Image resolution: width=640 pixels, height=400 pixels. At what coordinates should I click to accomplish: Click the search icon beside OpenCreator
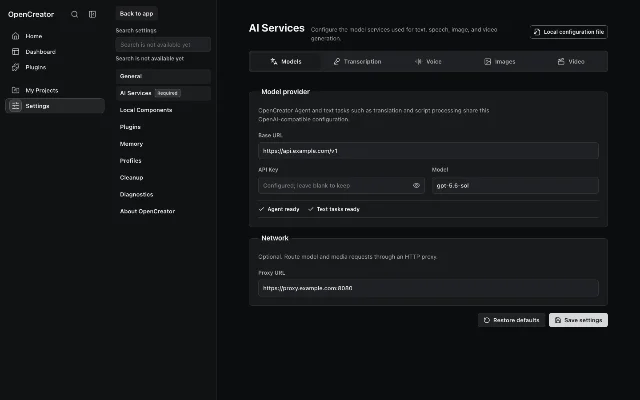pos(74,14)
